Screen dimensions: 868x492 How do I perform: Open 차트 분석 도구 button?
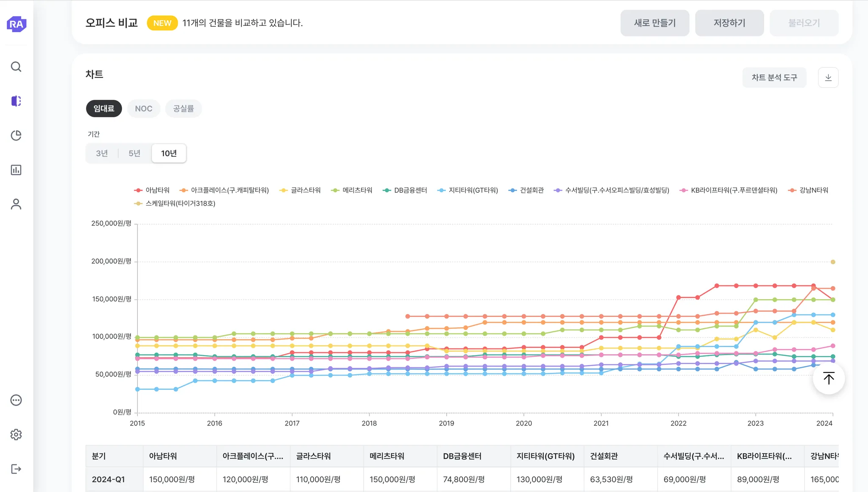click(x=774, y=78)
